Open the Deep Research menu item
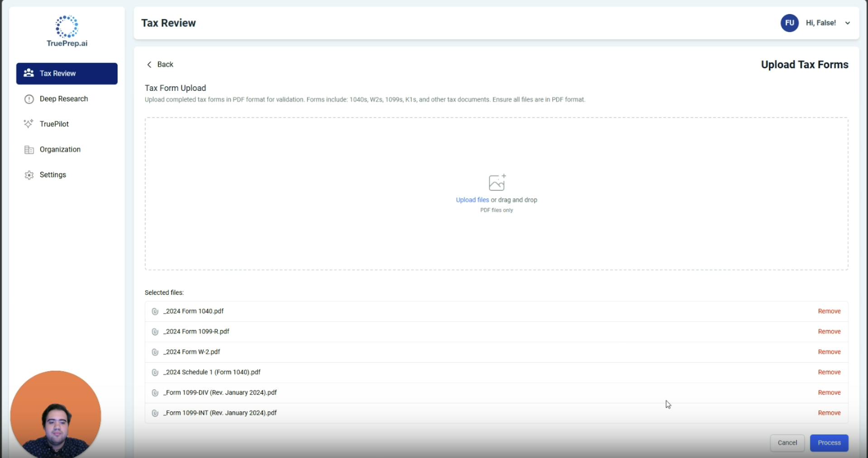The height and width of the screenshot is (458, 868). click(x=64, y=99)
